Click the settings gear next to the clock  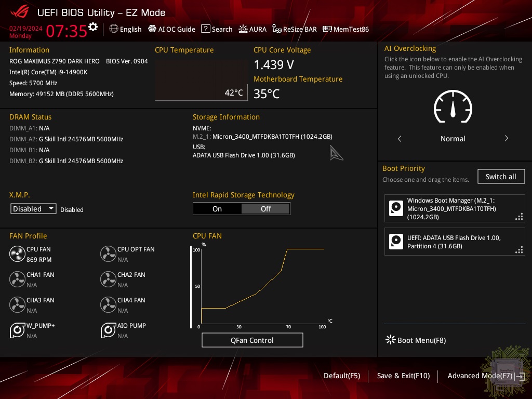93,27
